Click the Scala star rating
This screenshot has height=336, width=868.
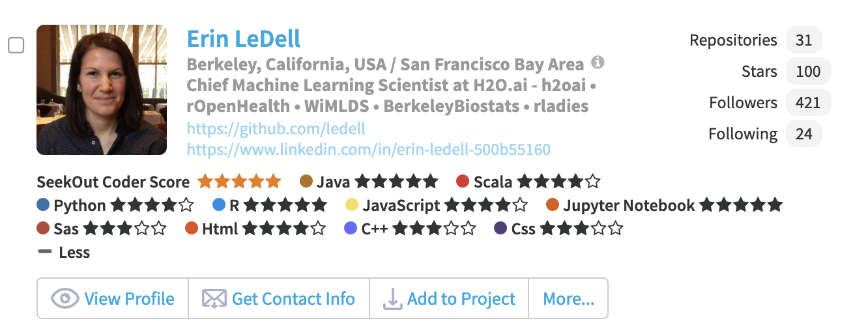click(558, 182)
